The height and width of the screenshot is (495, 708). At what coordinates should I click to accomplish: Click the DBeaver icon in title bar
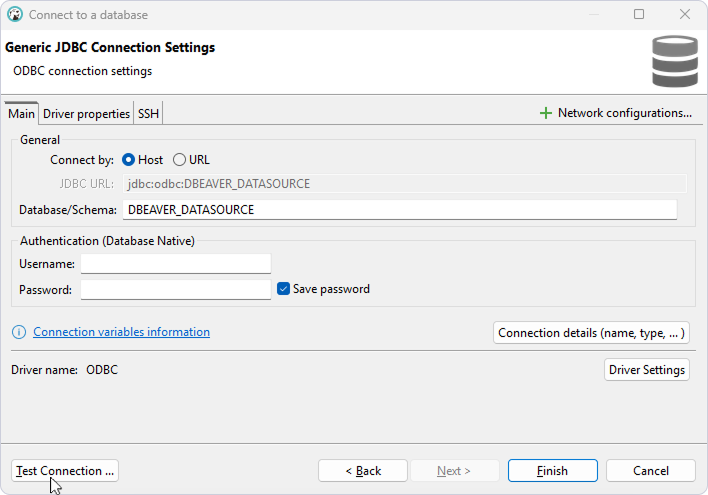(15, 15)
